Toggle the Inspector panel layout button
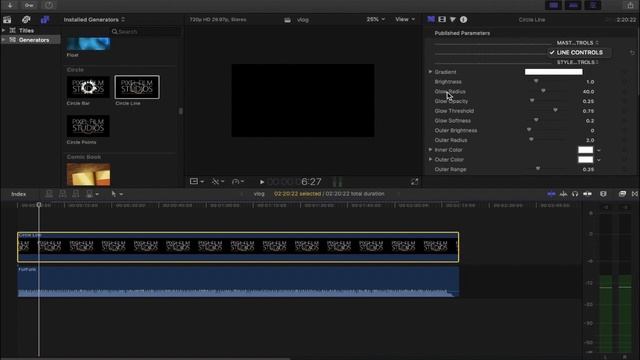This screenshot has height=360, width=640. click(x=593, y=5)
